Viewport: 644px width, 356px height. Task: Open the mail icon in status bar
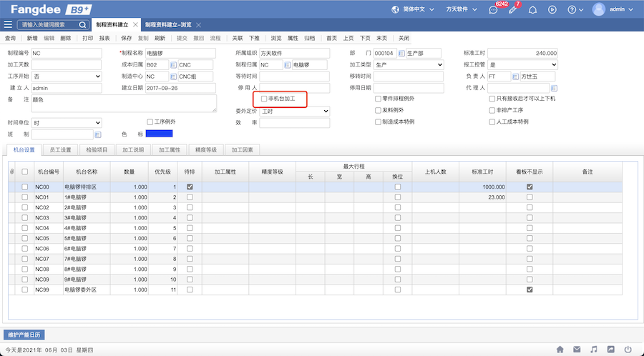(x=577, y=350)
